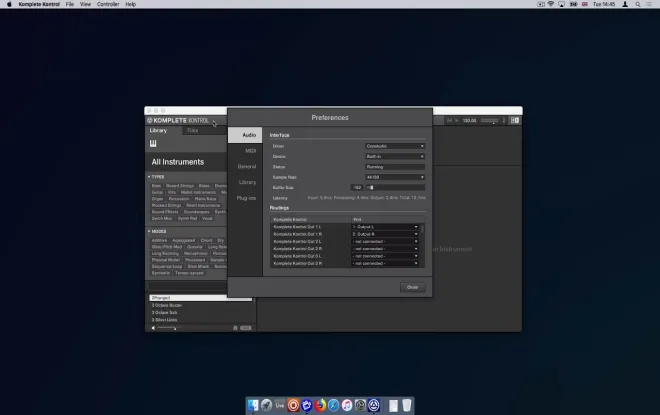Image resolution: width=660 pixels, height=415 pixels.
Task: Open Launchpad rocket icon in dock
Action: coord(266,405)
